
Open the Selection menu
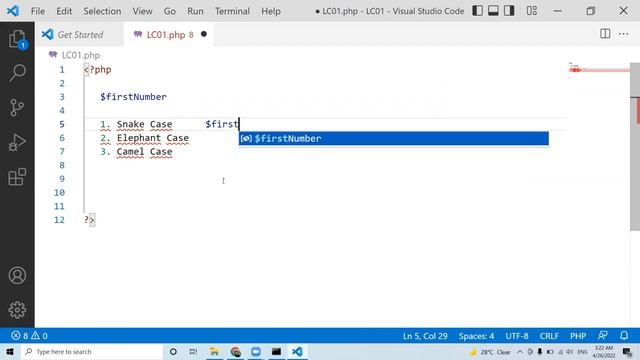[x=102, y=11]
